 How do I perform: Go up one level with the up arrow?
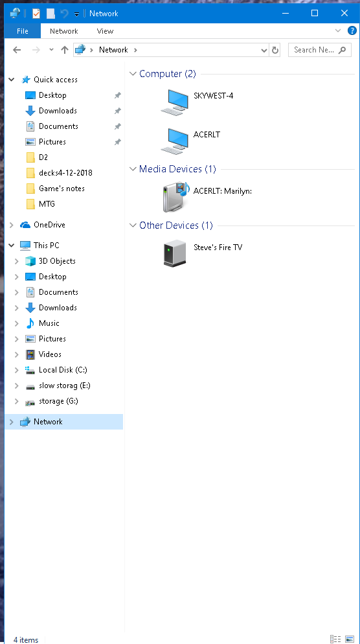click(65, 50)
